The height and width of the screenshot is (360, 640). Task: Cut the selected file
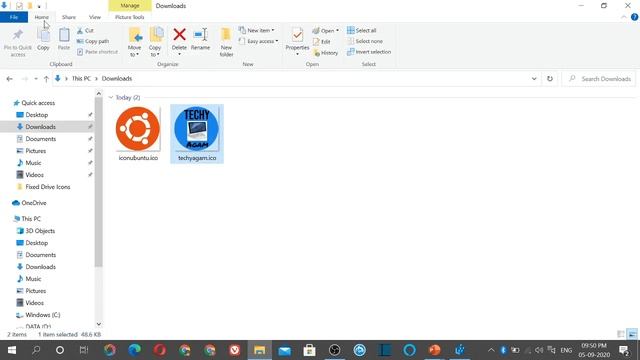pos(85,31)
